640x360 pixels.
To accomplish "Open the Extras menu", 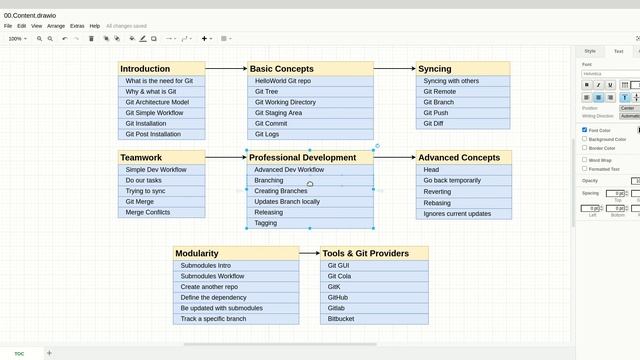I will click(77, 26).
